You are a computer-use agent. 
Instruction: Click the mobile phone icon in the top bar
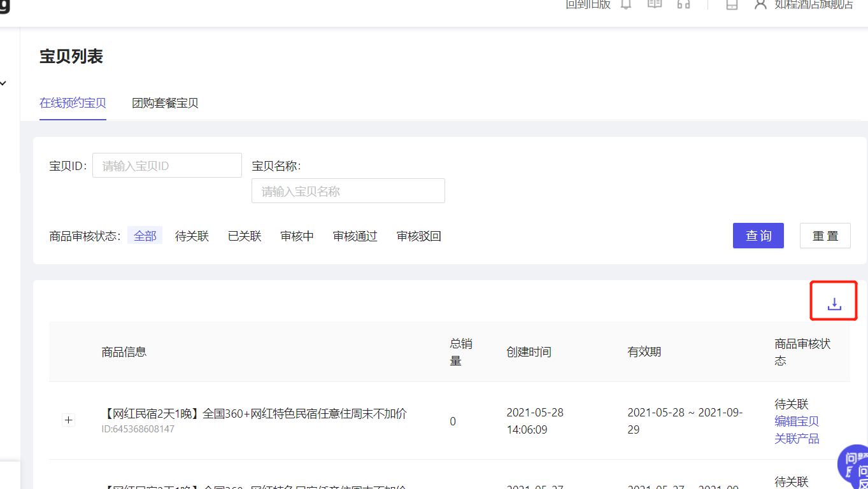point(732,4)
